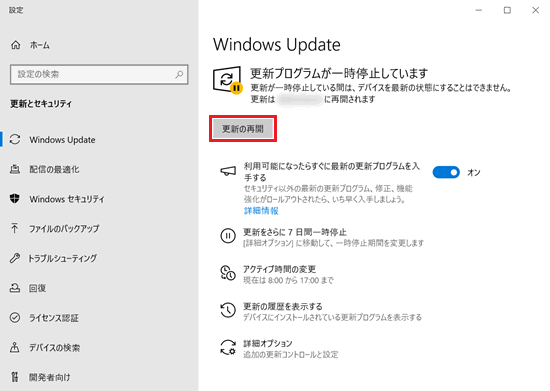This screenshot has height=391, width=550.
Task: Click the recovery icon
Action: point(15,288)
